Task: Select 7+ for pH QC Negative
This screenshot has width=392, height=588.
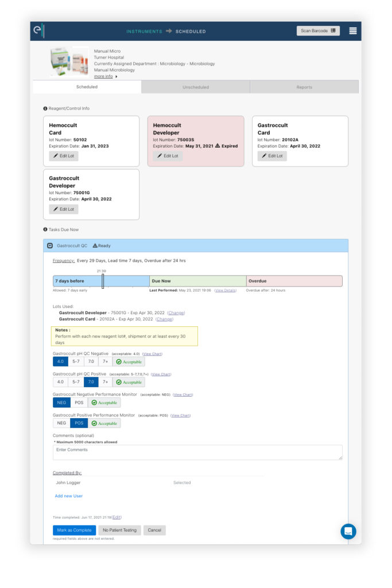Action: [x=105, y=362]
